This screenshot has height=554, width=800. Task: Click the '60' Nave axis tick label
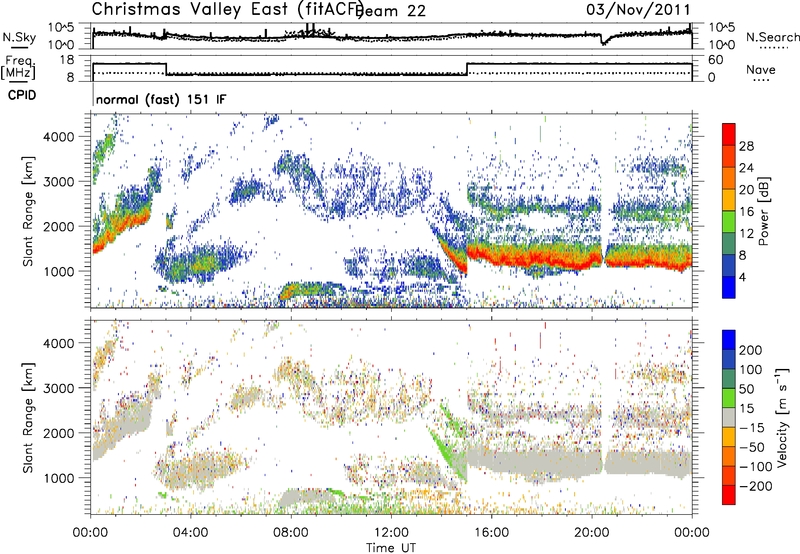pyautogui.click(x=716, y=60)
